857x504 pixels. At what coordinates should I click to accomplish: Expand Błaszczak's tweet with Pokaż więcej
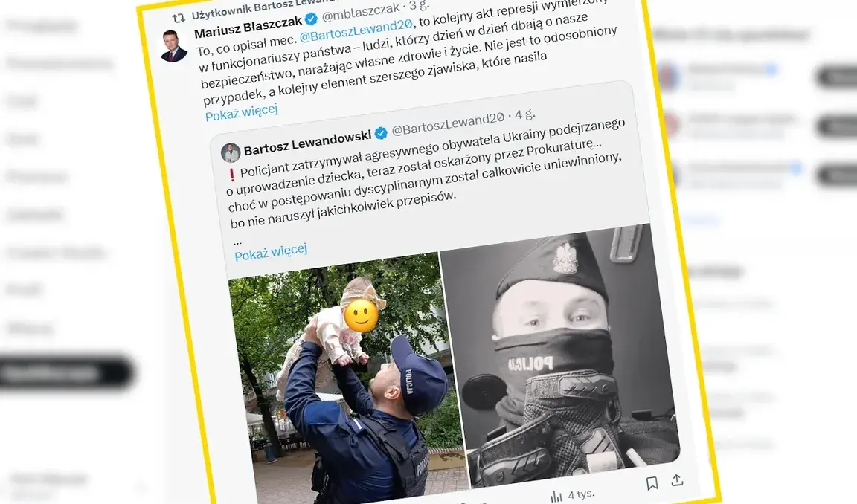(x=242, y=112)
